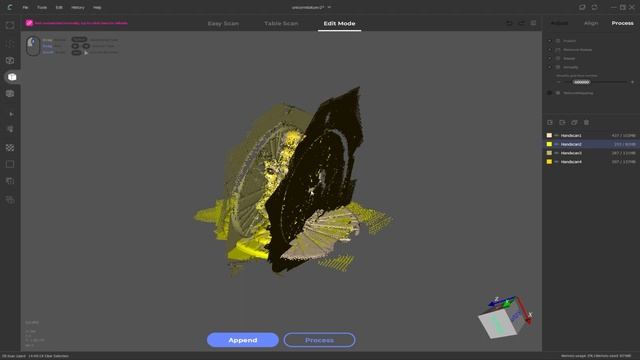
Task: Open the Adjust panel tab left of Align
Action: [x=559, y=23]
